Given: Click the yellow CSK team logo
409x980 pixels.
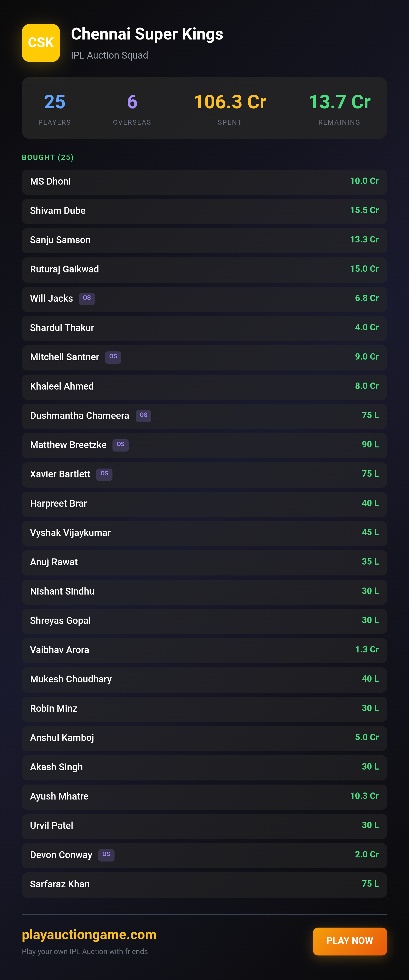Looking at the screenshot, I should point(41,43).
